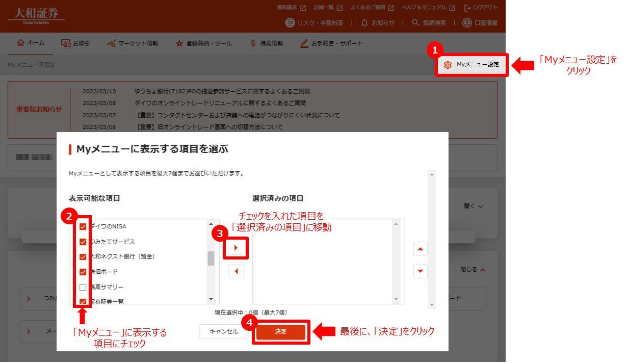Screen dimensions: 628x364
Task: Move selected item up in order
Action: [x=420, y=249]
